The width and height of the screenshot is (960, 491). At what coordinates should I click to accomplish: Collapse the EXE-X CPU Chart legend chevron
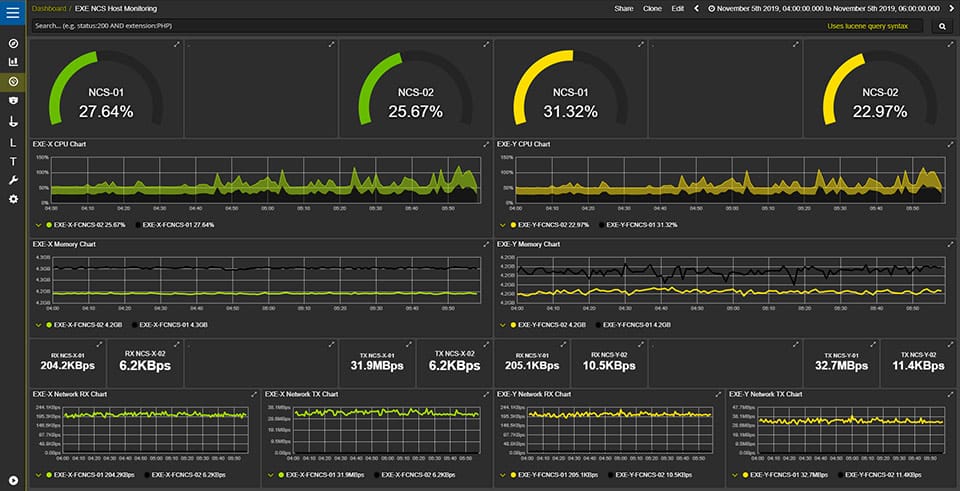(x=39, y=225)
